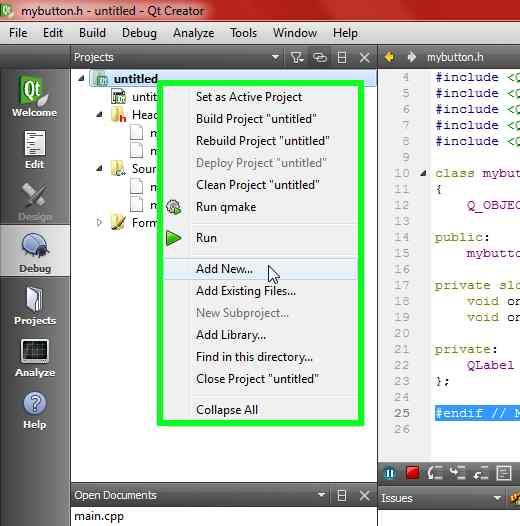The image size is (520, 526).
Task: Open Help mode in the sidebar
Action: [x=35, y=410]
